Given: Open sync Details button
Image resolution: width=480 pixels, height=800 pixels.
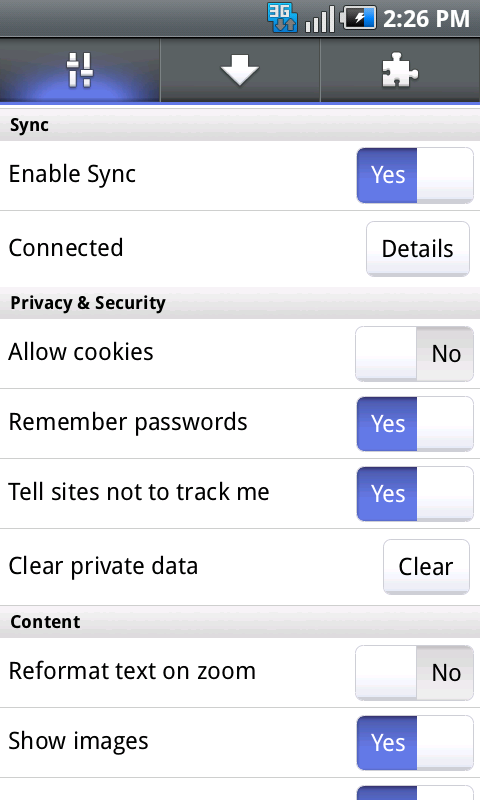Looking at the screenshot, I should click(x=418, y=248).
